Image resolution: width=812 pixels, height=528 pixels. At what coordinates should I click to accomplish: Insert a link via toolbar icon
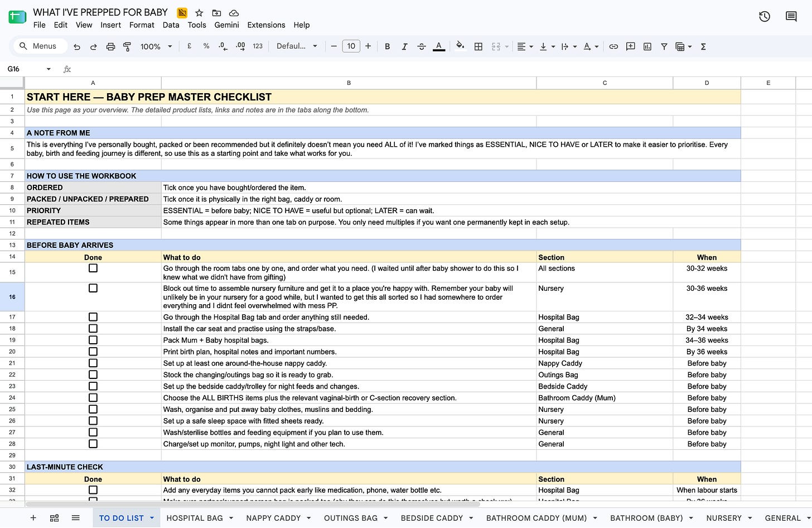coord(613,47)
